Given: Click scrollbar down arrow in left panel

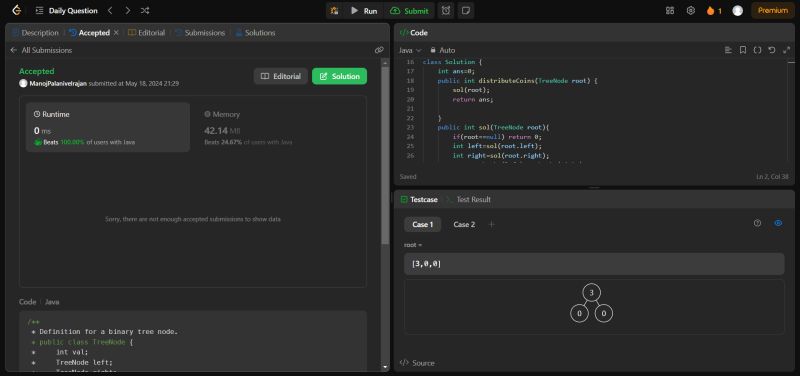Looking at the screenshot, I should pos(385,367).
